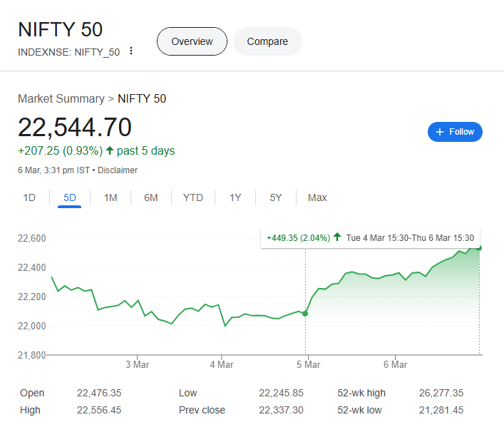Show the 1M chart range
Viewport: 504px width, 427px height.
point(110,197)
